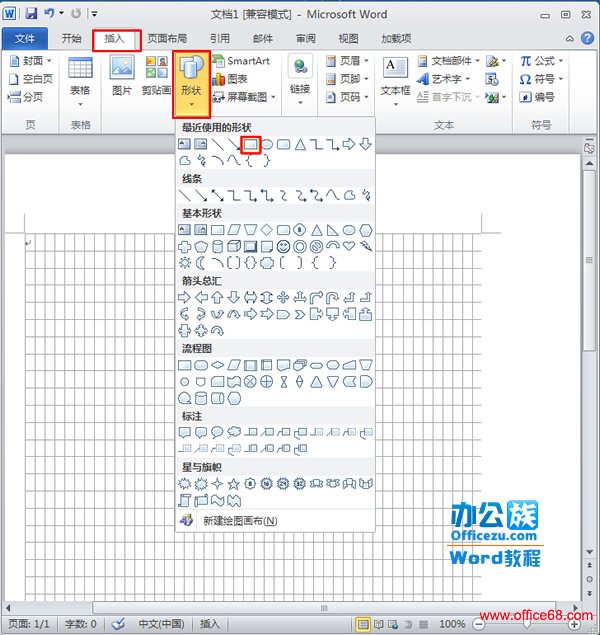
Task: Expand the 表格 table dropdown
Action: click(80, 78)
